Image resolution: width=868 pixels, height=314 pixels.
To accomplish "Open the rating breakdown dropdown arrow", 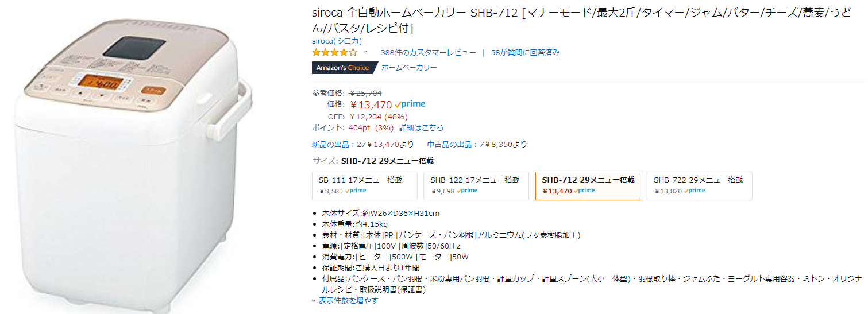I will (x=365, y=52).
